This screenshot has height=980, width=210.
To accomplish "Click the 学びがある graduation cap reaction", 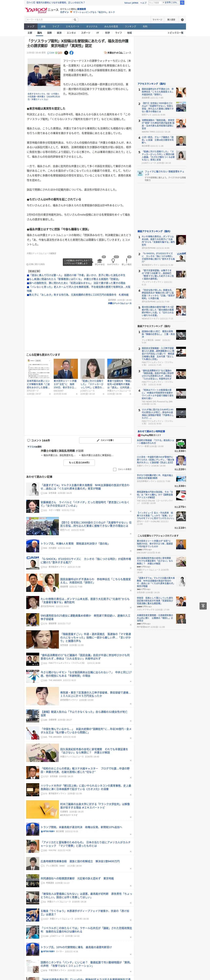I will tap(100, 261).
